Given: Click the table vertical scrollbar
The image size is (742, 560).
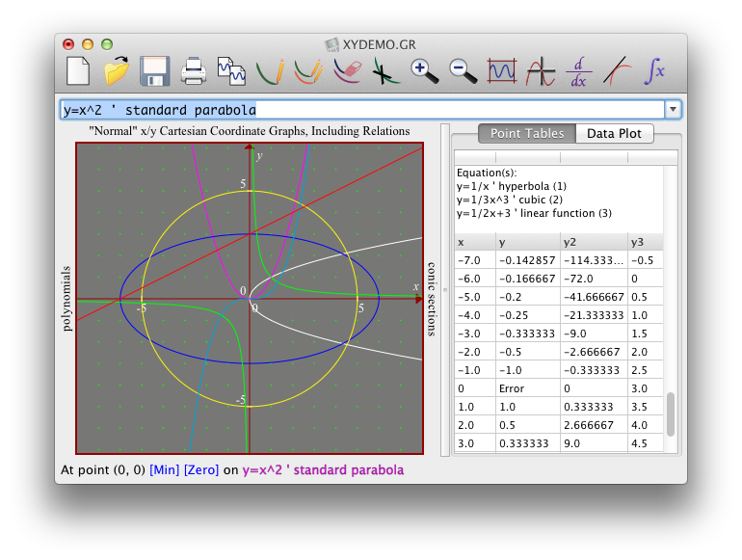Looking at the screenshot, I should [x=671, y=414].
